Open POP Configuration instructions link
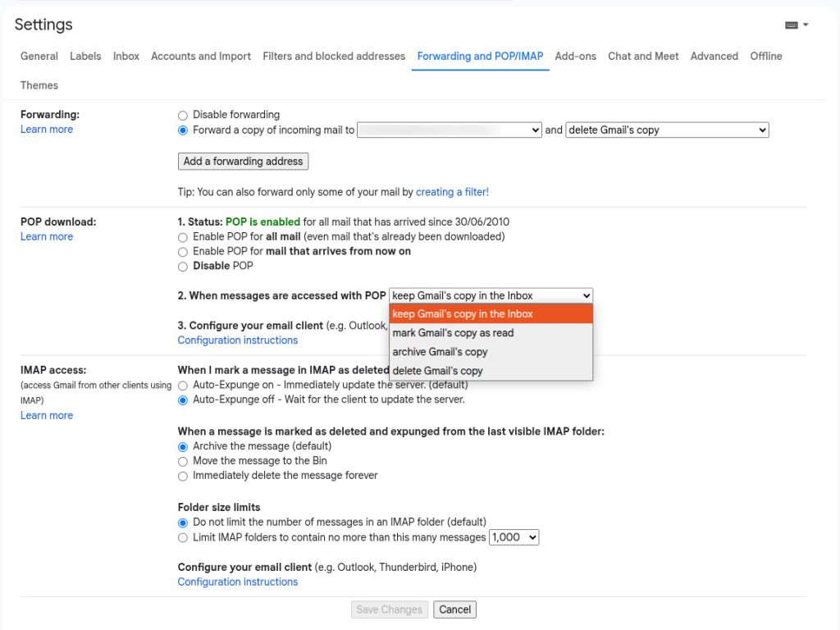The height and width of the screenshot is (630, 840). pos(238,340)
